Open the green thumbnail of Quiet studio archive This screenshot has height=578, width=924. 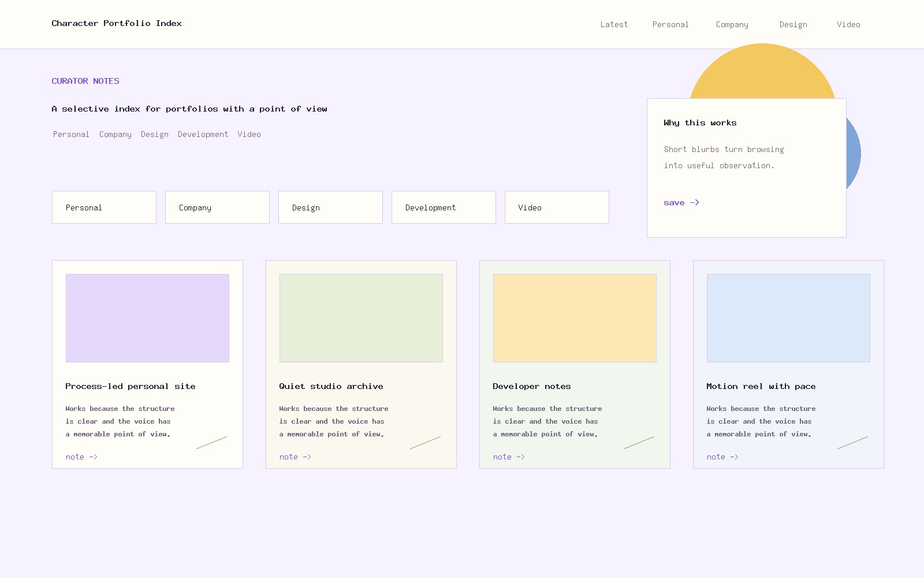tap(361, 318)
